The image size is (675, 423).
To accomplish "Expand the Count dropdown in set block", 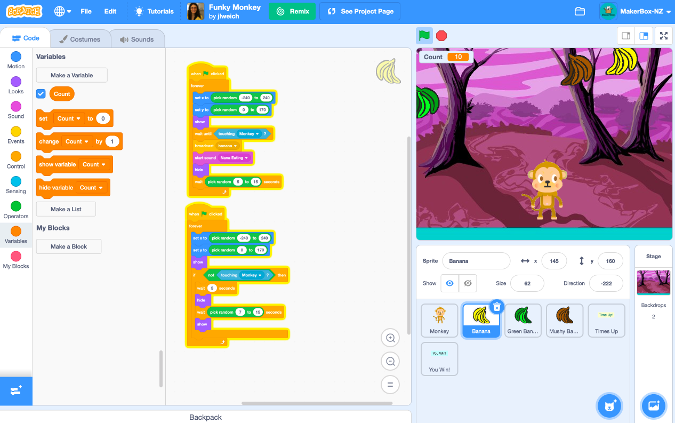I will 69,118.
